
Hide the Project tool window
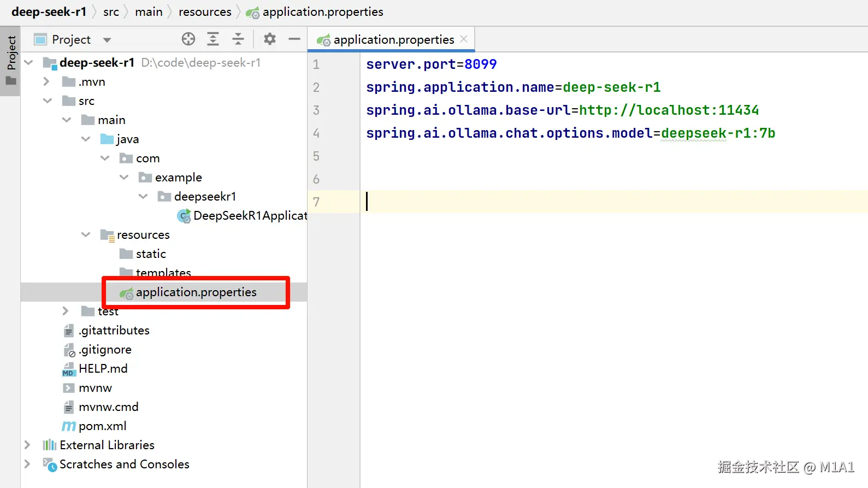(294, 39)
